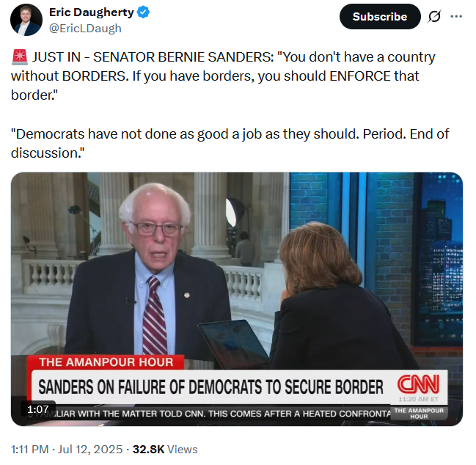Click the "Democrats have not done" paragraph
The image size is (476, 465).
(x=230, y=143)
